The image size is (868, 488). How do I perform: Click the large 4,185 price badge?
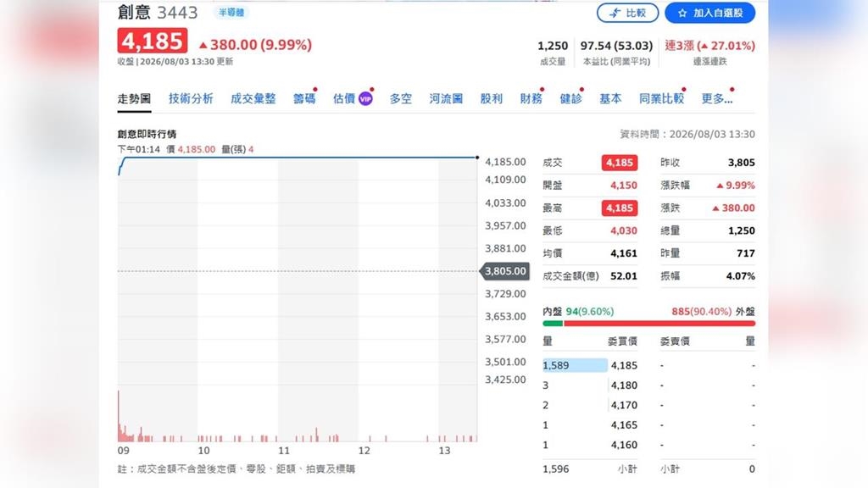(x=153, y=41)
